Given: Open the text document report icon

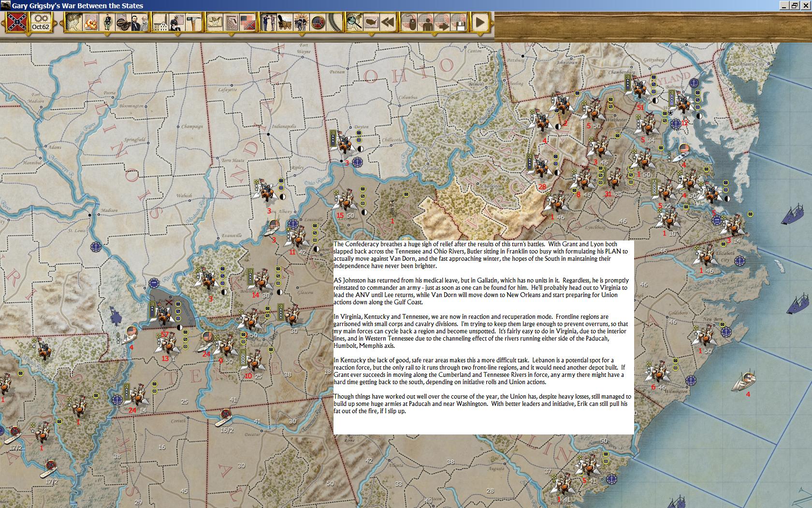Looking at the screenshot, I should point(231,22).
